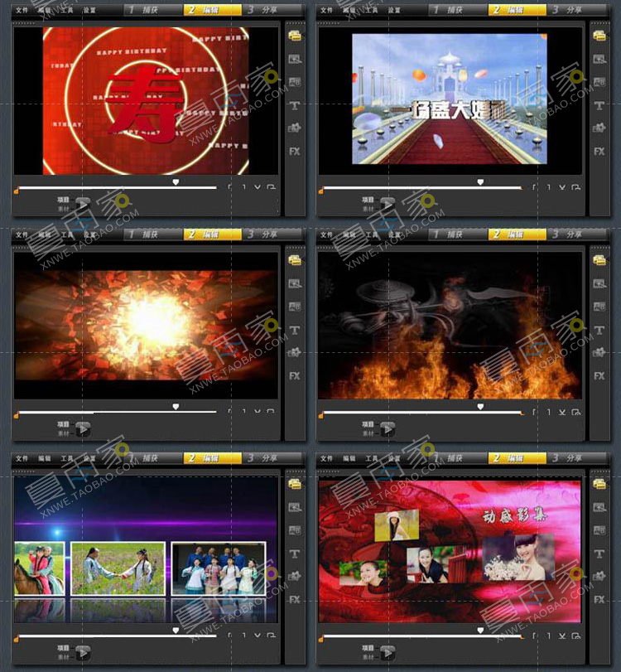621x672 pixels.
Task: Select Graphic icon in explosion panel
Action: point(295,352)
